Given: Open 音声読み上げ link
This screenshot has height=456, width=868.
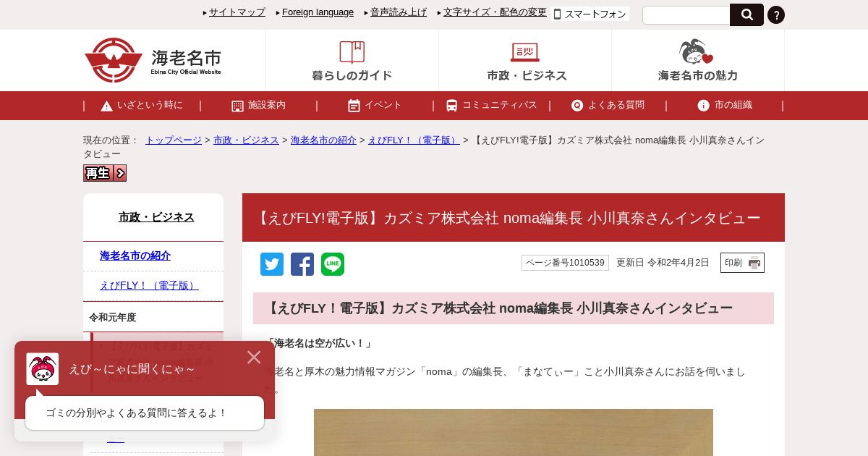Looking at the screenshot, I should [x=399, y=12].
